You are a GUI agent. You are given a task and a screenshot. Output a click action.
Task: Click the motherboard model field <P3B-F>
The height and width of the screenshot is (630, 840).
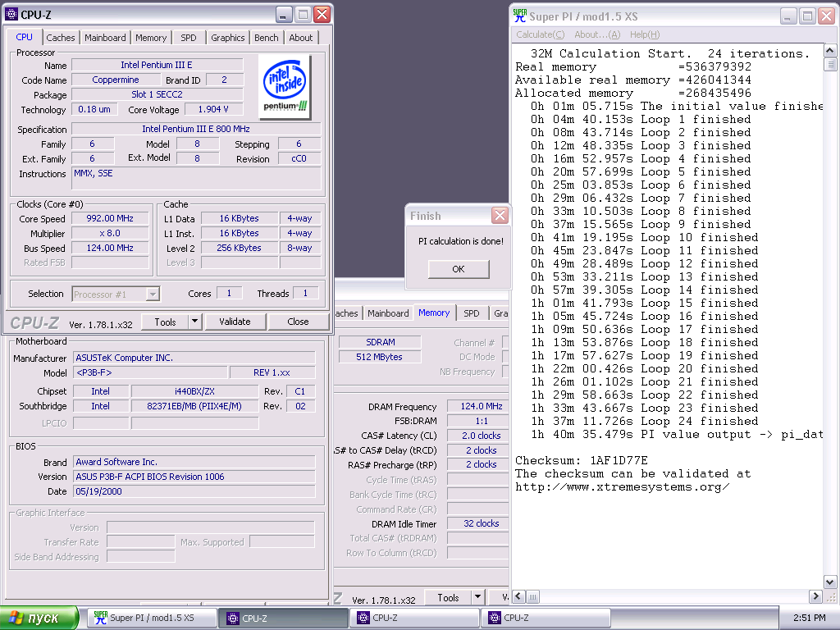[x=151, y=373]
